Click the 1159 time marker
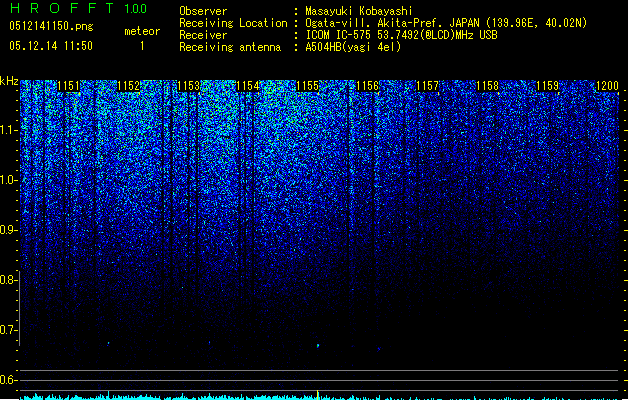 pos(548,86)
